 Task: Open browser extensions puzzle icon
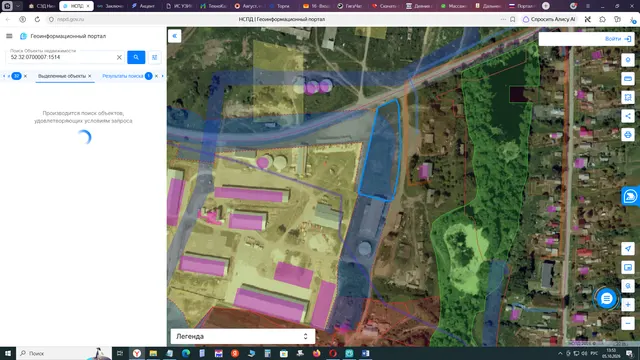(x=602, y=19)
